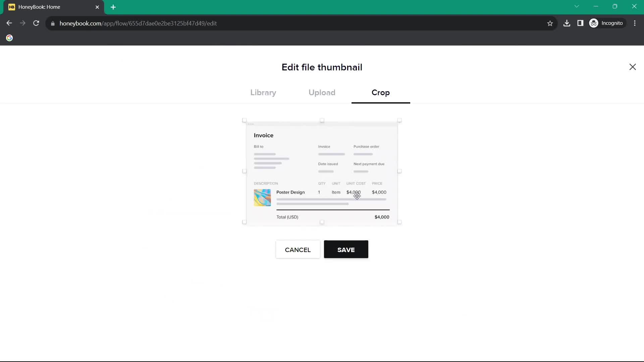Save the cropped thumbnail
This screenshot has width=644, height=362.
tap(346, 249)
